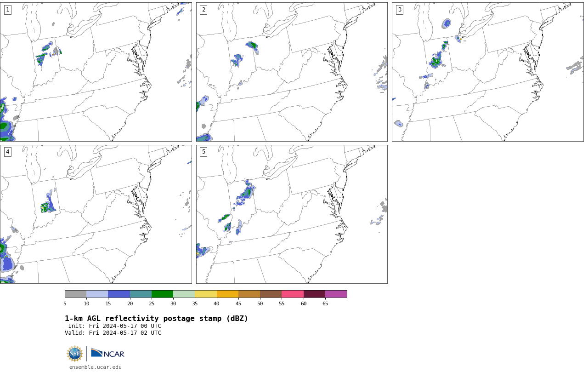Open ensemble member 5 map thumbnail
Screen dimensions: 588x372
point(292,214)
